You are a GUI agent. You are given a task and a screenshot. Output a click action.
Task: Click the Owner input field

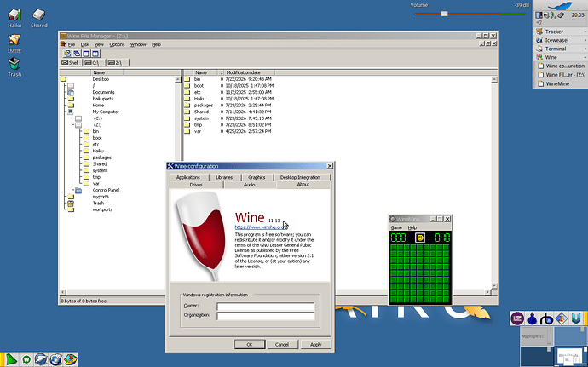coord(266,307)
